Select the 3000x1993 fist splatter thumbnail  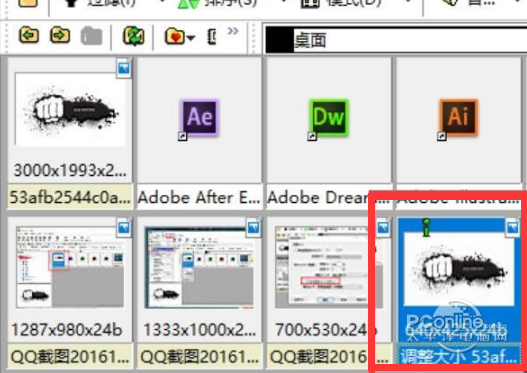coord(70,110)
